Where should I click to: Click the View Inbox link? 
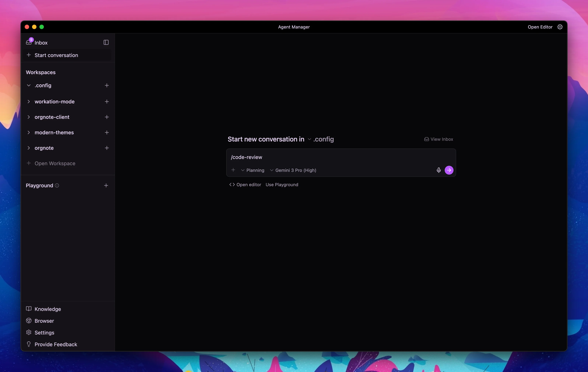pyautogui.click(x=439, y=139)
